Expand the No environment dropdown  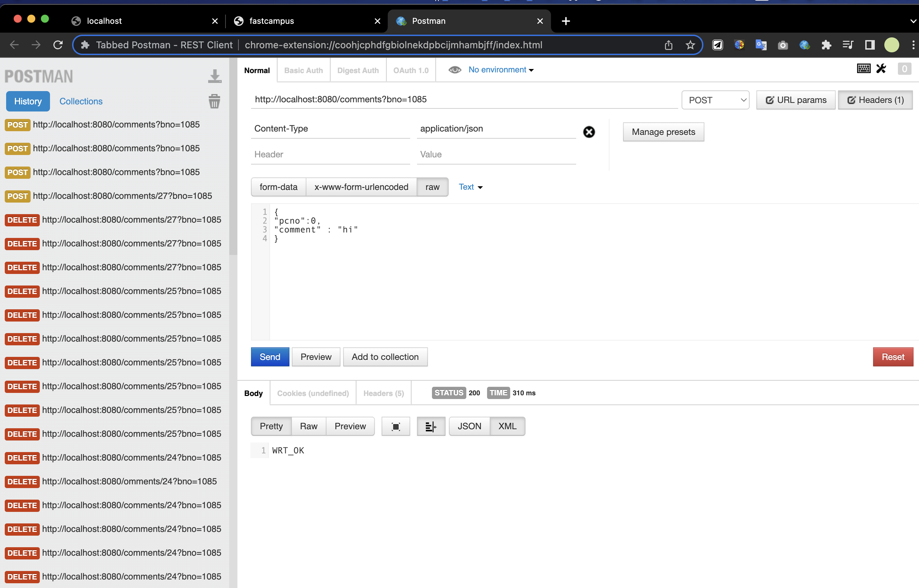pyautogui.click(x=501, y=70)
